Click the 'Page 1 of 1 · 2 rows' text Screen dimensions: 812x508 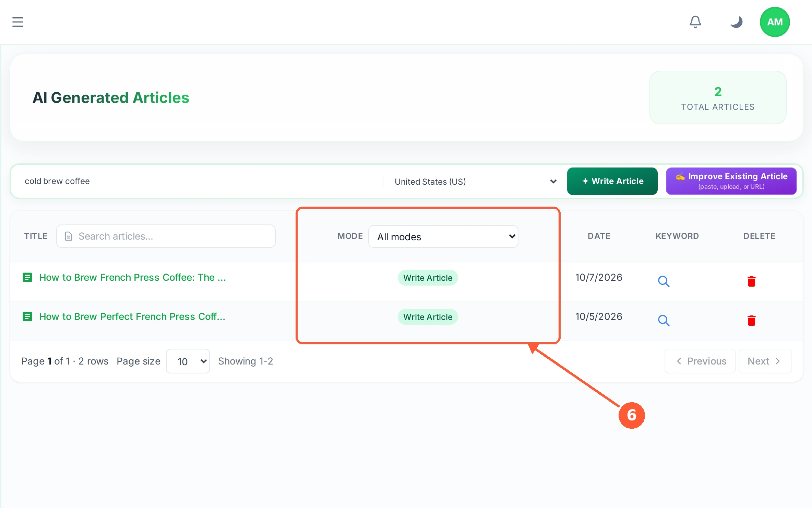[x=65, y=361]
